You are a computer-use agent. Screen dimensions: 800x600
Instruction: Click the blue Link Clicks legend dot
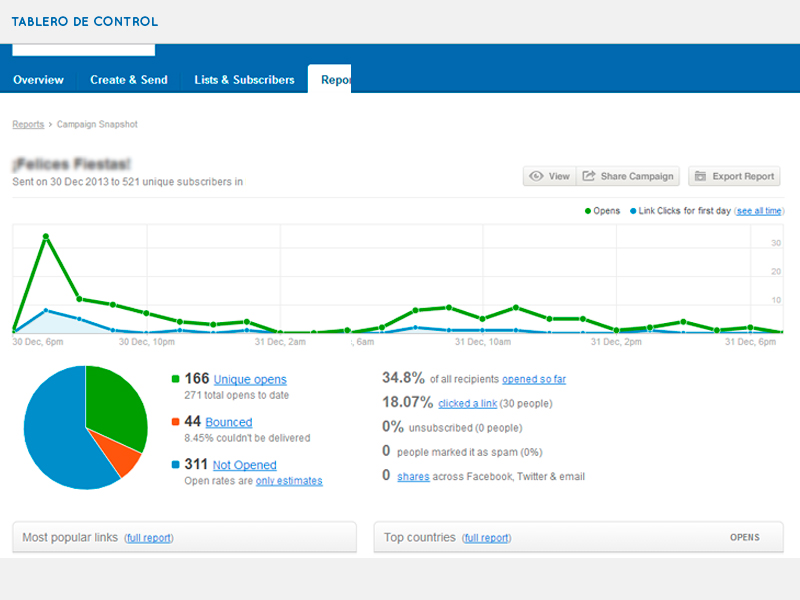[x=632, y=211]
